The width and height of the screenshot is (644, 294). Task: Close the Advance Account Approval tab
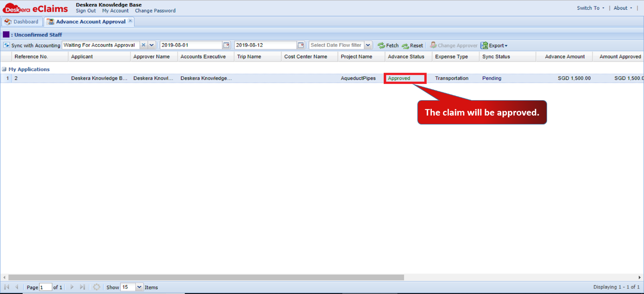(x=130, y=21)
